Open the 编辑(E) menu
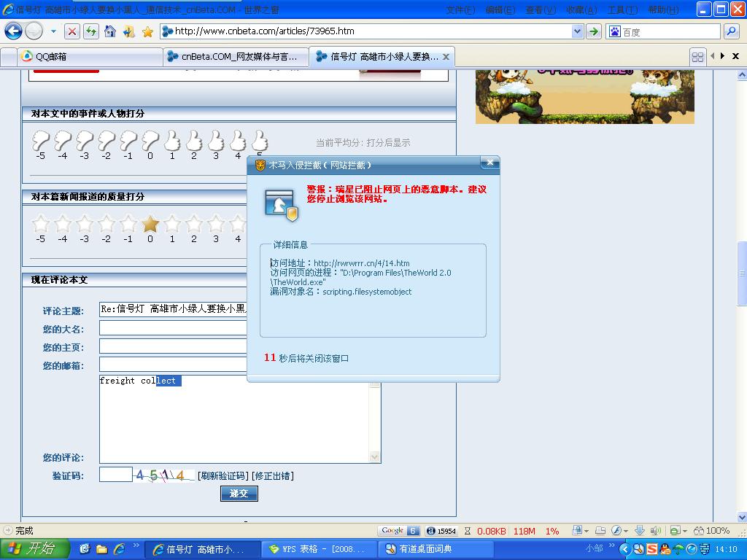 click(500, 10)
